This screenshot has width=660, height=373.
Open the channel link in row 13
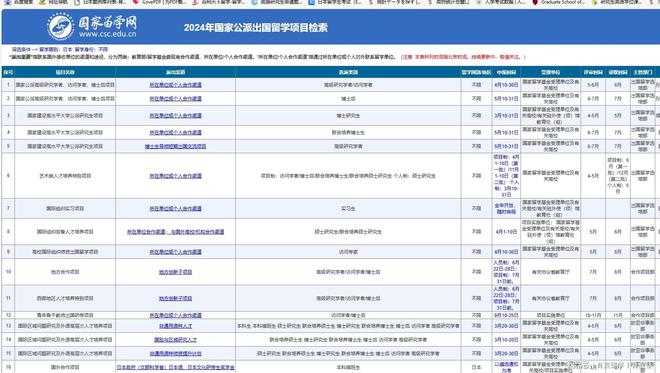point(175,326)
